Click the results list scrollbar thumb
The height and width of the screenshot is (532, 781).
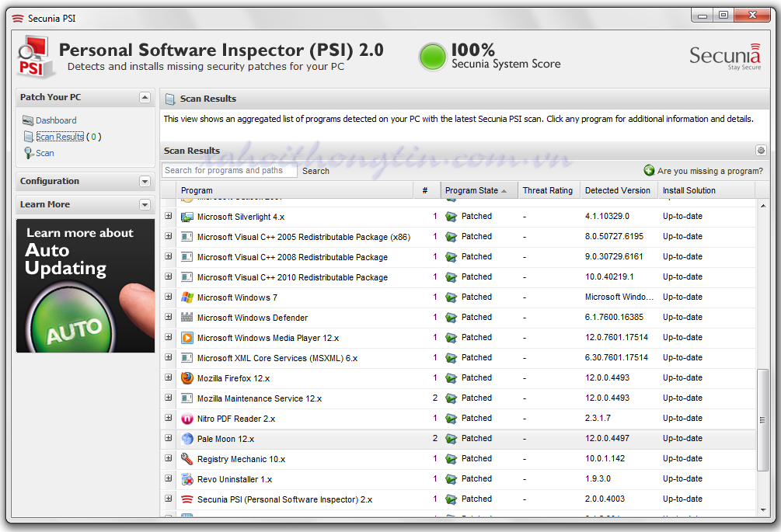click(762, 419)
